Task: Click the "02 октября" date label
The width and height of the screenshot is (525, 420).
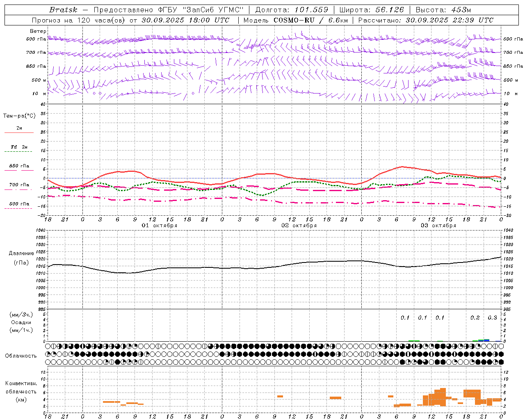Action: click(299, 226)
